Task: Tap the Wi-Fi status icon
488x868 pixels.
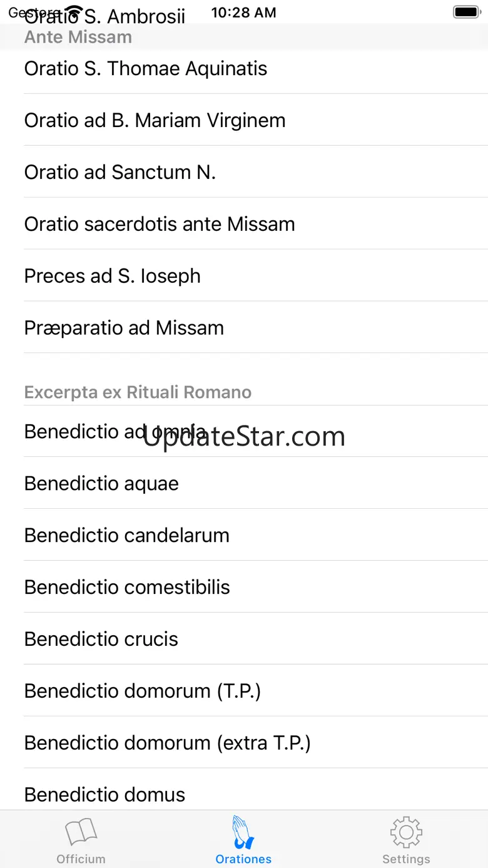Action: [x=74, y=11]
